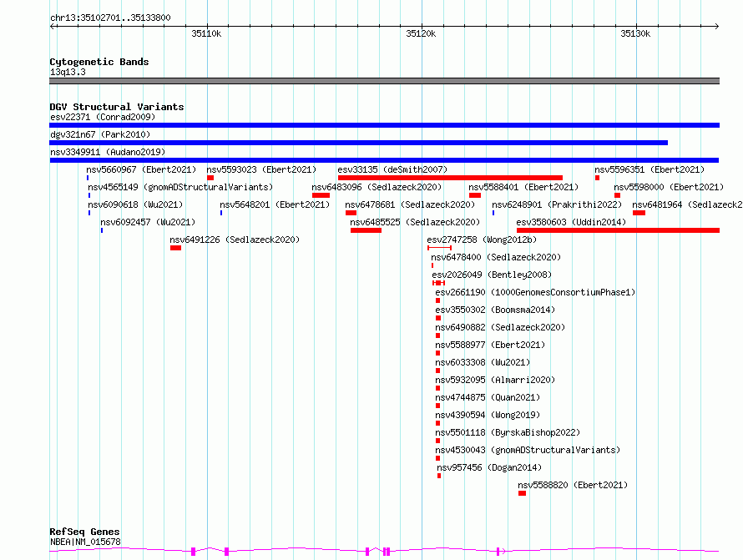This screenshot has width=743, height=560.
Task: Click nsv5501118 (ByrskaBishop2022) label
Action: (508, 432)
